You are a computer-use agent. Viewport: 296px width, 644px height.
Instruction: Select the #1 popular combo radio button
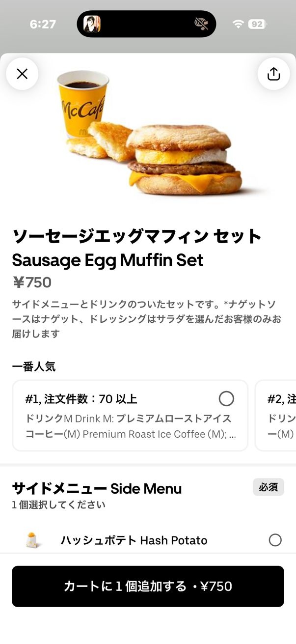click(226, 398)
